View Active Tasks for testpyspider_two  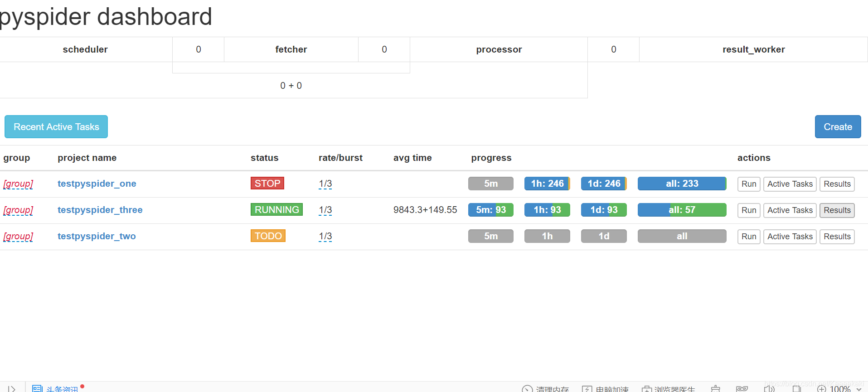790,237
